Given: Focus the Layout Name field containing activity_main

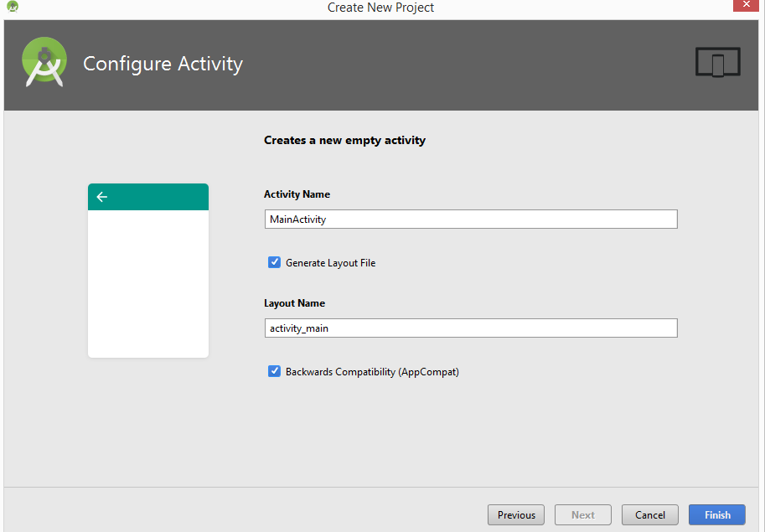Looking at the screenshot, I should 471,328.
